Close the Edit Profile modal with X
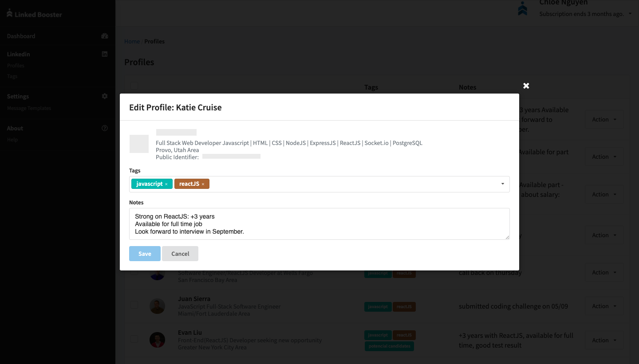Viewport: 639px width, 364px height. 526,86
